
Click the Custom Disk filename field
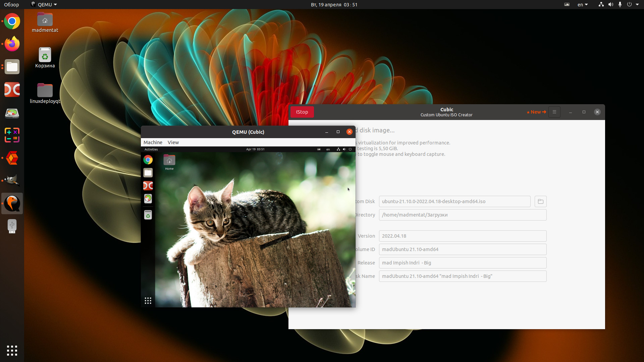(454, 201)
